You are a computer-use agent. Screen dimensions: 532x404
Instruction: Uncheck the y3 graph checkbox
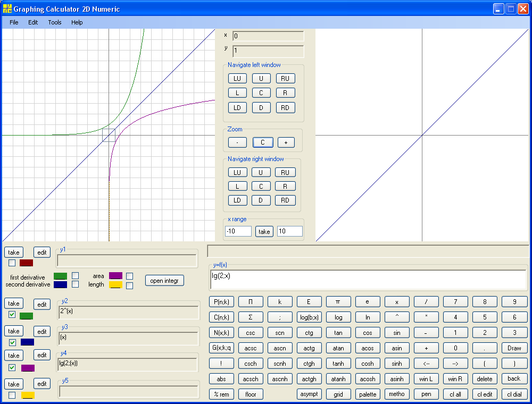(12, 342)
